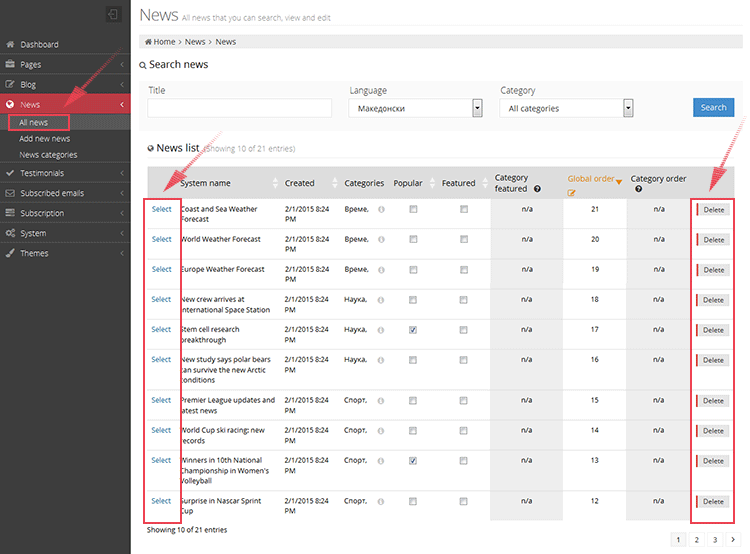Open Add new news in sidebar
This screenshot has height=554, width=750.
[45, 139]
